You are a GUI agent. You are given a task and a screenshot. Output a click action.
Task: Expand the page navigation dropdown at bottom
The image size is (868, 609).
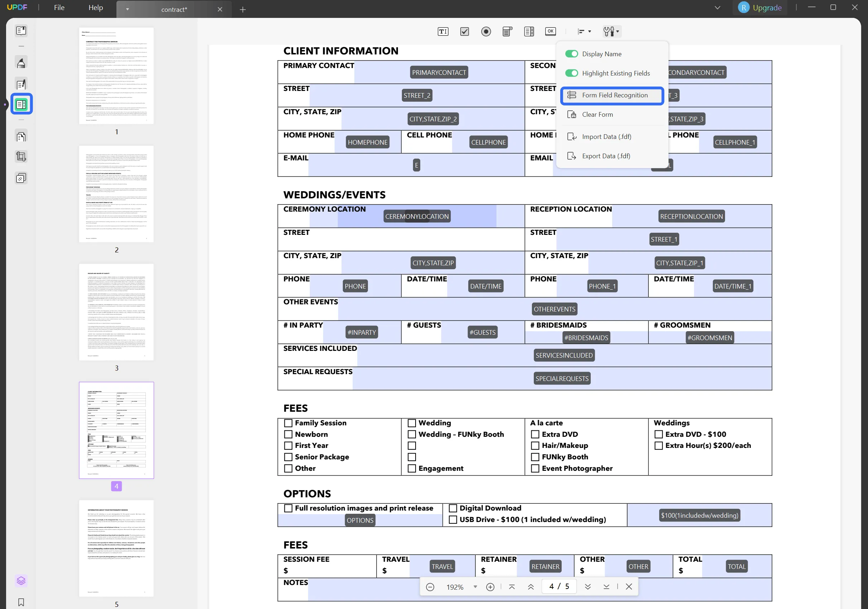475,587
